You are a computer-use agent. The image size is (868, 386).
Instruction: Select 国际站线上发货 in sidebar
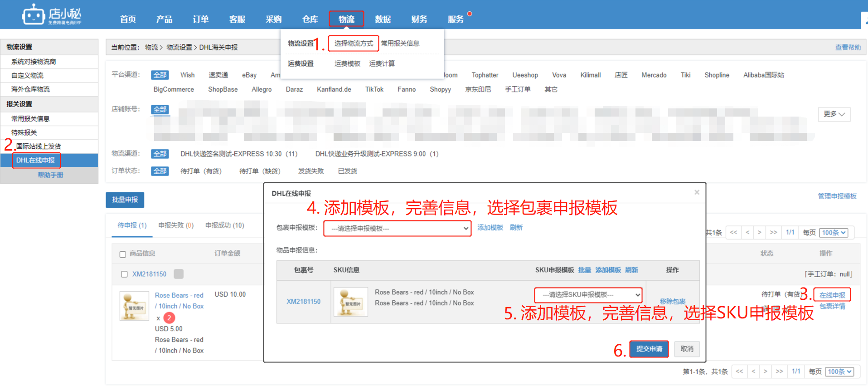[x=39, y=147]
